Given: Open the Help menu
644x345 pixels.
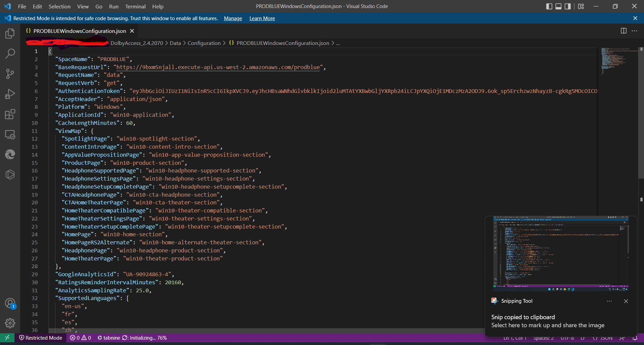Looking at the screenshot, I should click(x=158, y=6).
